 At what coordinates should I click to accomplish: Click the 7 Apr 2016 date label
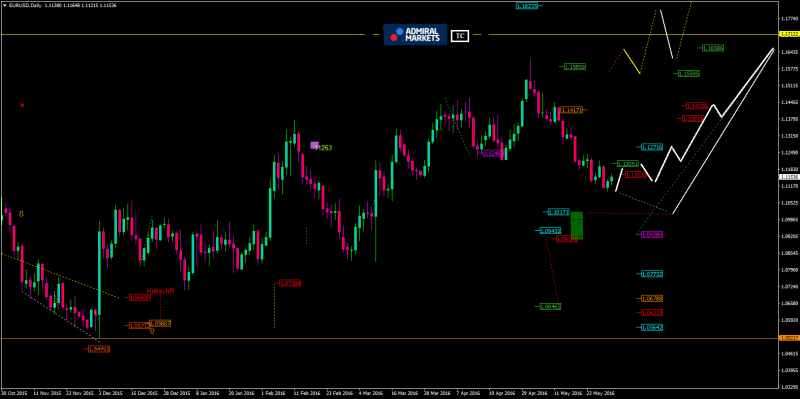pos(468,394)
